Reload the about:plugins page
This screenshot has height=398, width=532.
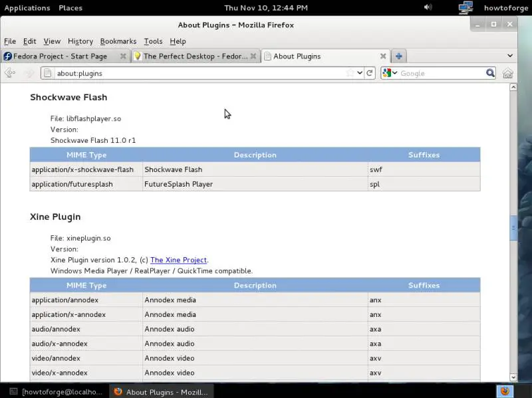pos(370,73)
